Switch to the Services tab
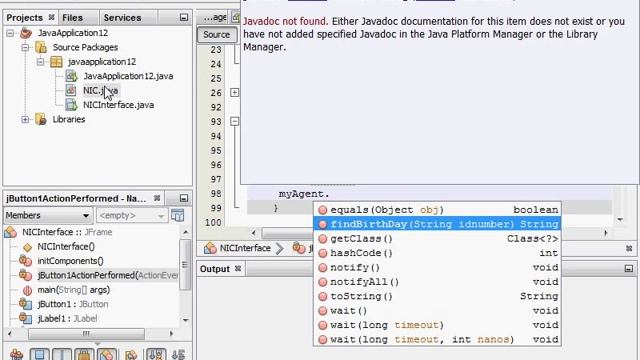Screen dimensions: 640x360 [122, 18]
